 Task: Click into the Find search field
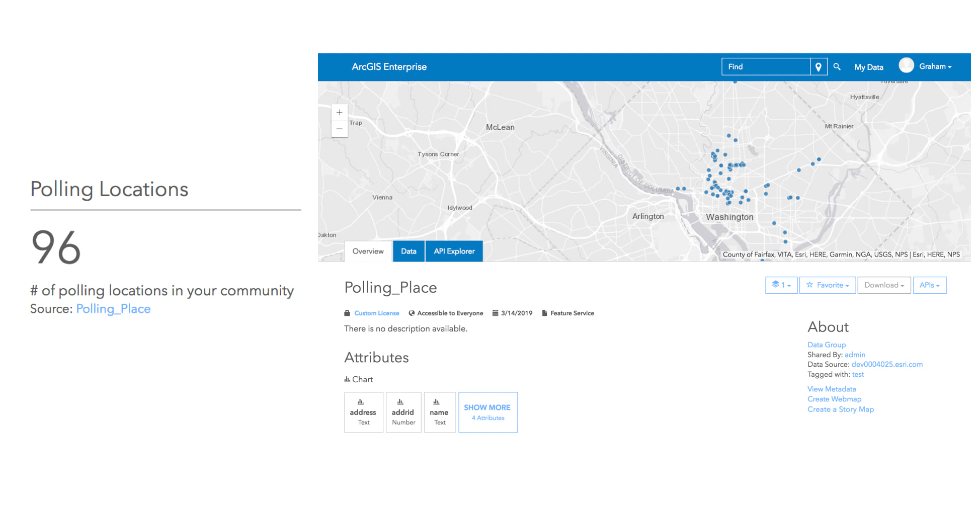[x=766, y=67]
